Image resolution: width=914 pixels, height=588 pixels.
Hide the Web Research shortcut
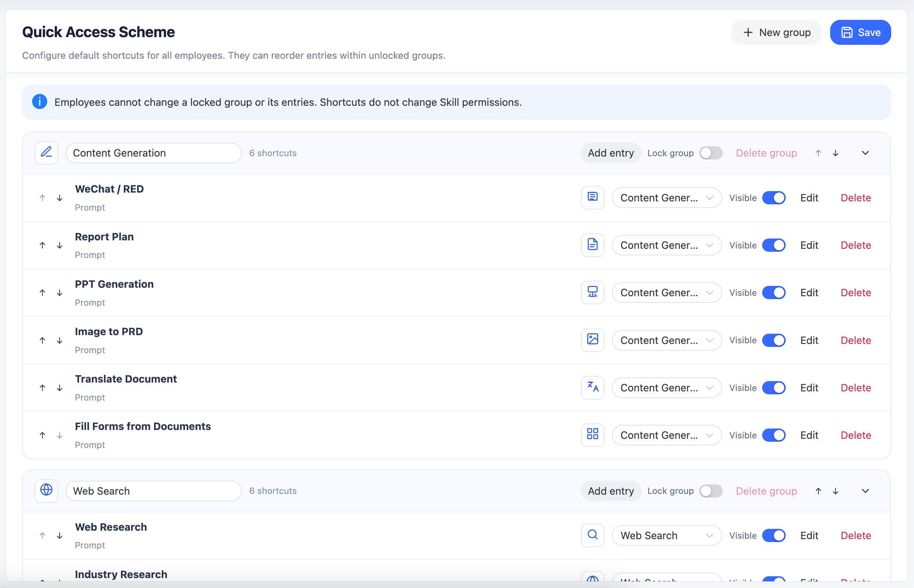tap(774, 536)
